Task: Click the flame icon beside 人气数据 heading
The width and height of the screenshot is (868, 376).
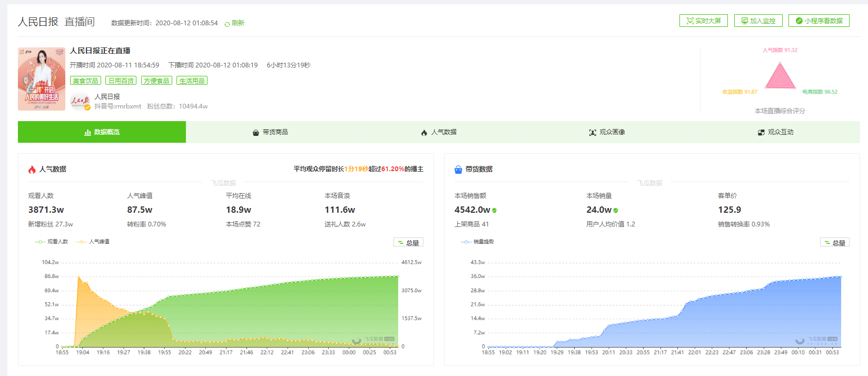Action: [x=32, y=170]
